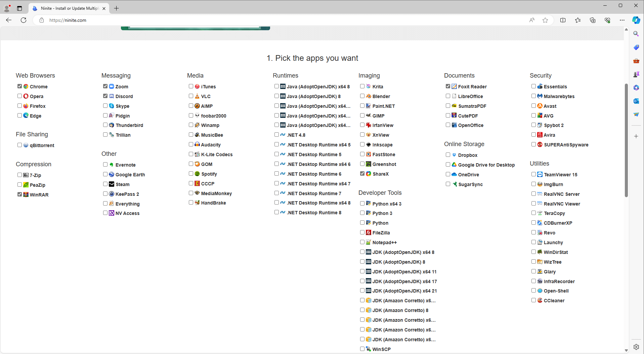Select the Ninite browser tab

point(69,8)
